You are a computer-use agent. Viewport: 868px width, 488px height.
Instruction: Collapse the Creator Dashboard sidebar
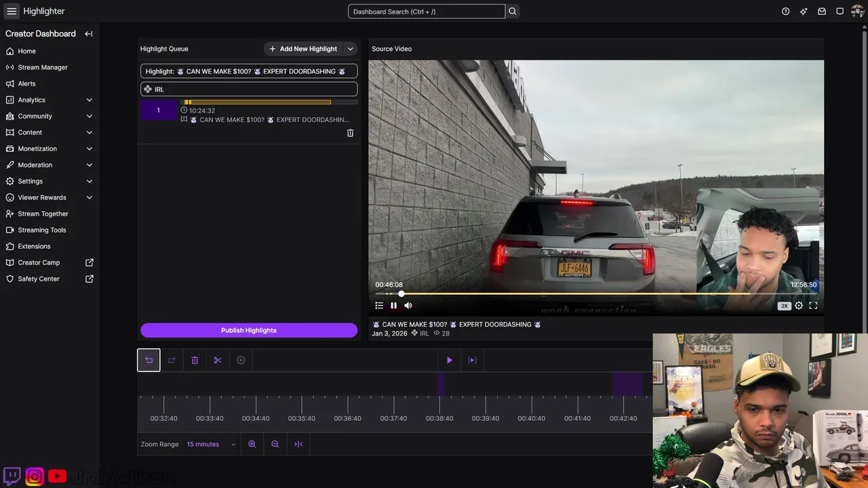pyautogui.click(x=88, y=34)
